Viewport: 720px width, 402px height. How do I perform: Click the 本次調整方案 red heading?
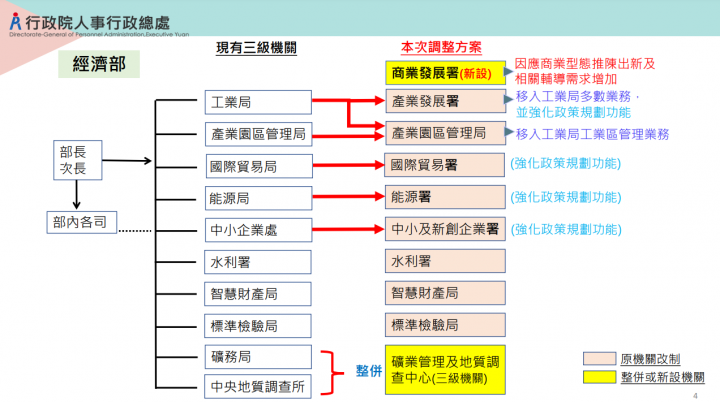[x=441, y=47]
